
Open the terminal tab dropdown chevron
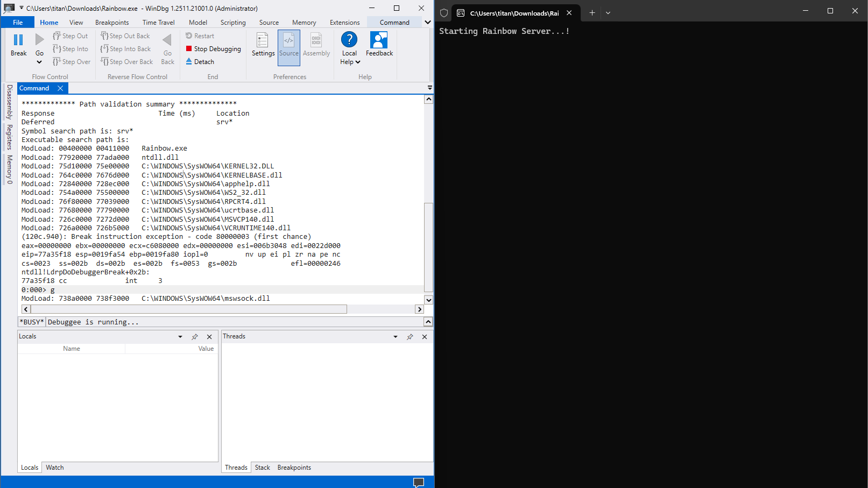point(608,13)
